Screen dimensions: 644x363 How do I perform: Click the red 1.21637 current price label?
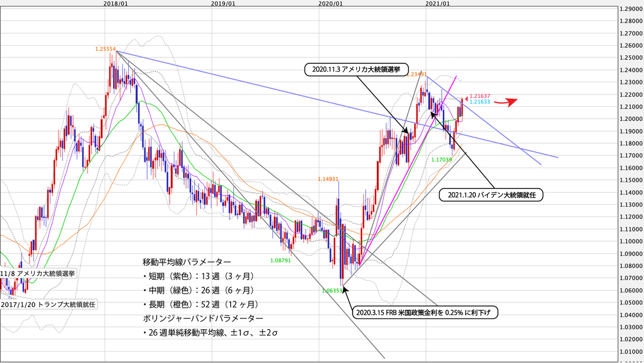pos(480,96)
